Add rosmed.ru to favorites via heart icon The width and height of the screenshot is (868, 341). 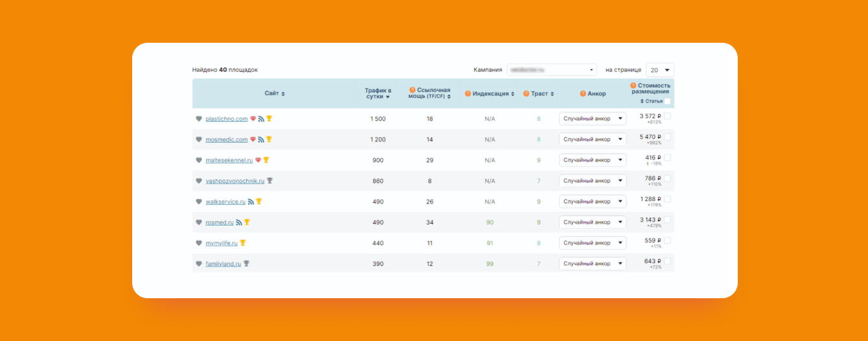(x=199, y=222)
